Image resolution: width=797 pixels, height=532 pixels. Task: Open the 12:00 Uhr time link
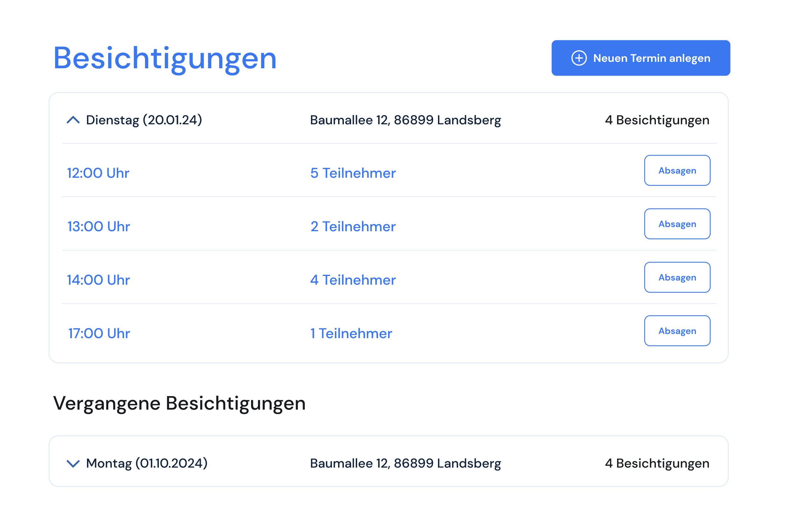98,173
